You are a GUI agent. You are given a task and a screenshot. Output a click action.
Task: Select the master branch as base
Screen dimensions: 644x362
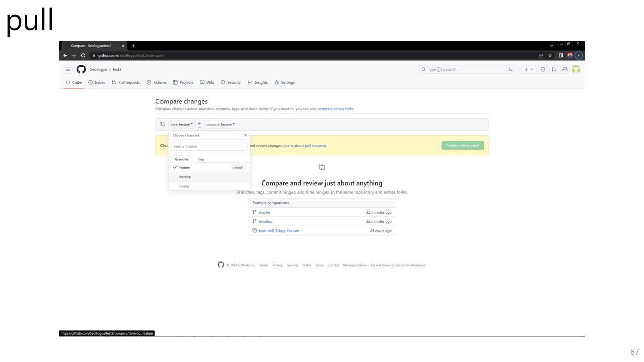pyautogui.click(x=209, y=186)
